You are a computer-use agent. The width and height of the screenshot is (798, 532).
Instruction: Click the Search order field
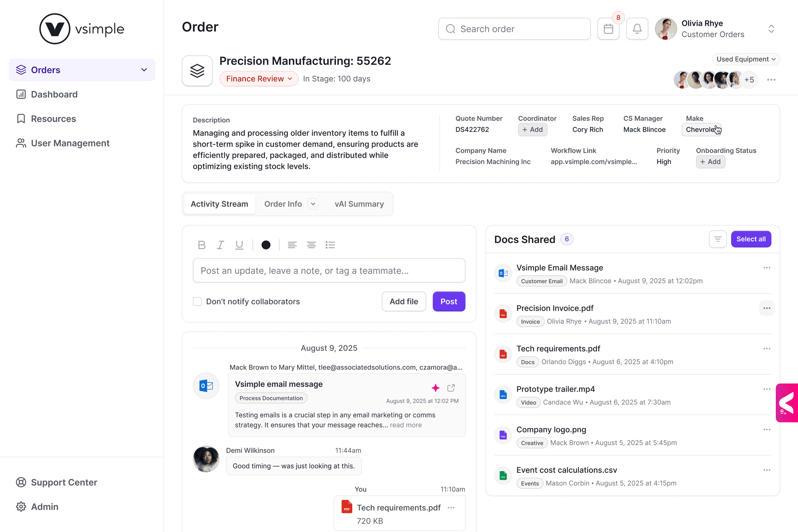[514, 29]
